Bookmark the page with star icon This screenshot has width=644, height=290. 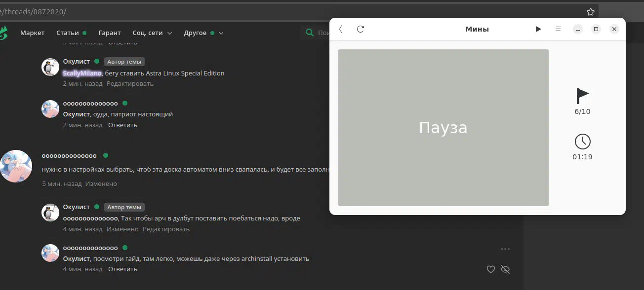click(x=590, y=12)
